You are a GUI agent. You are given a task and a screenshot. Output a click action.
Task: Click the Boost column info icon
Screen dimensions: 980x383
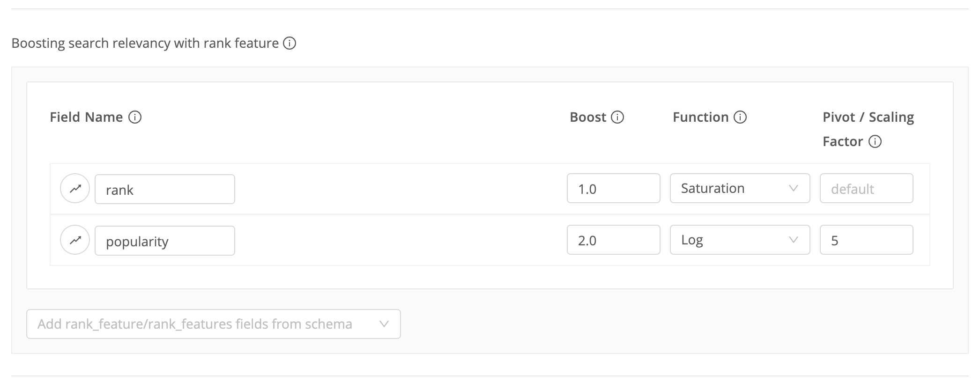point(617,118)
